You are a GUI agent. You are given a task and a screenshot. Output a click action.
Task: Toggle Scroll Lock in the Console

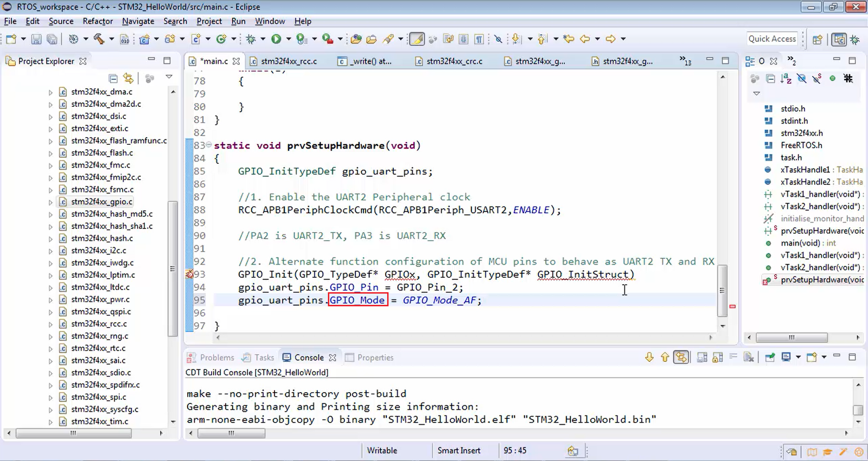point(717,357)
